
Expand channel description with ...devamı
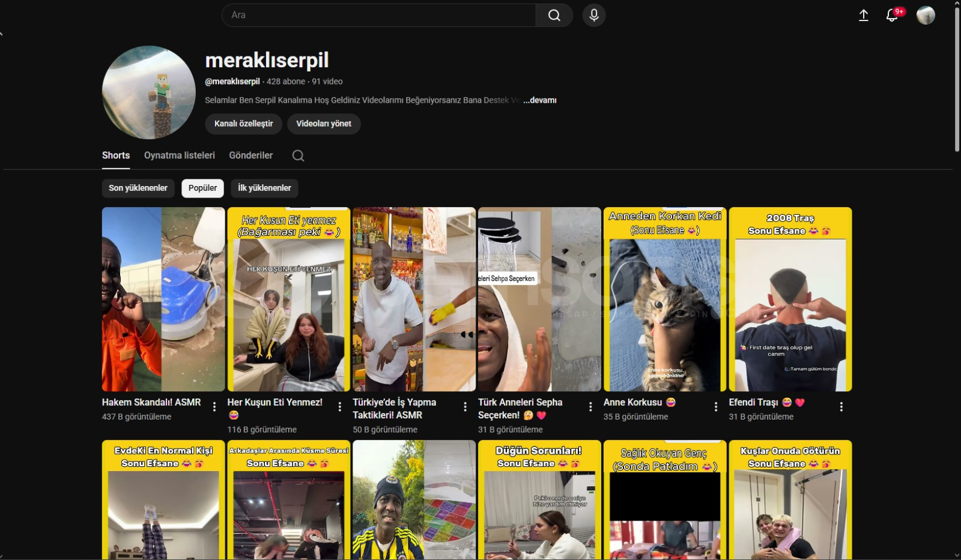click(540, 100)
